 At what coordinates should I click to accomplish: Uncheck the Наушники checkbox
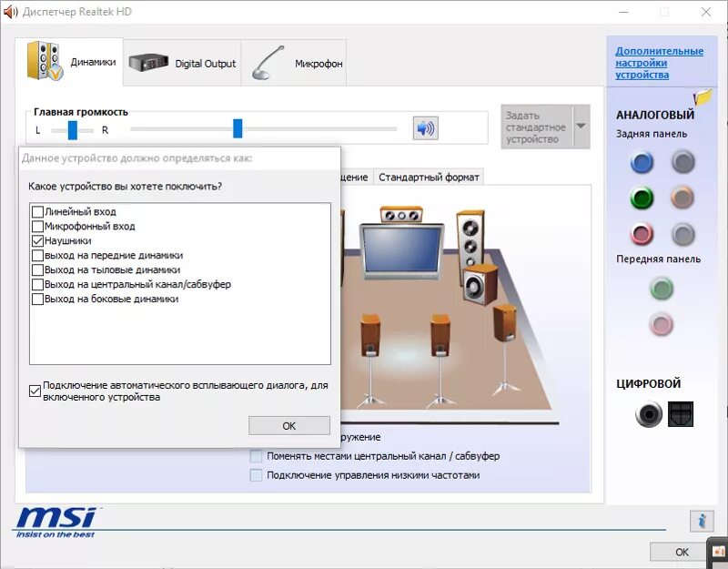(37, 240)
